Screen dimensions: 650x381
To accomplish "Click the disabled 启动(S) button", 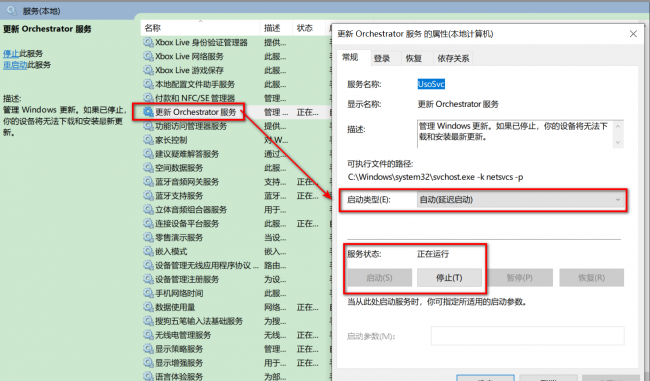I will (380, 278).
